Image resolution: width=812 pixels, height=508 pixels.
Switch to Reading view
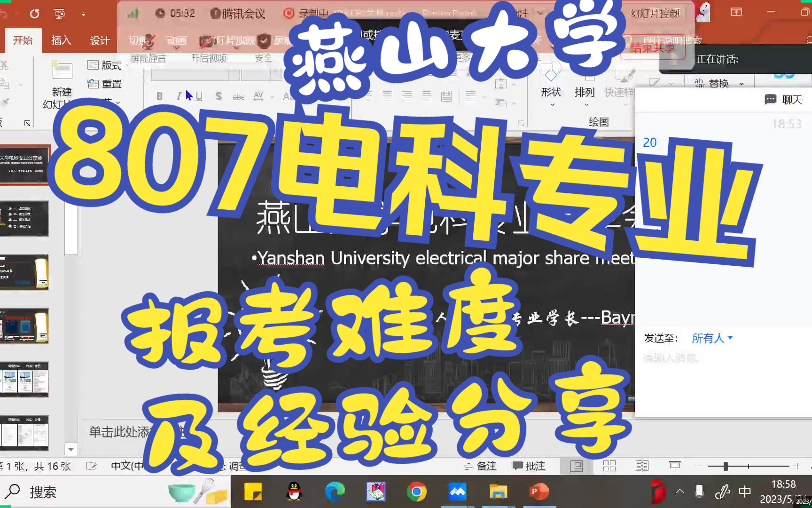642,466
